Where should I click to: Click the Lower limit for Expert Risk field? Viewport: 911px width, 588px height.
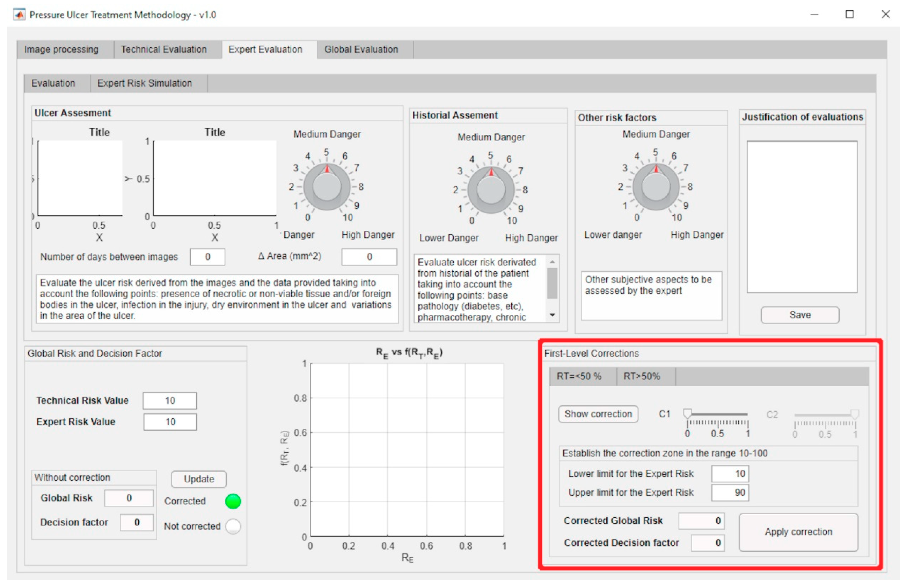(x=730, y=474)
